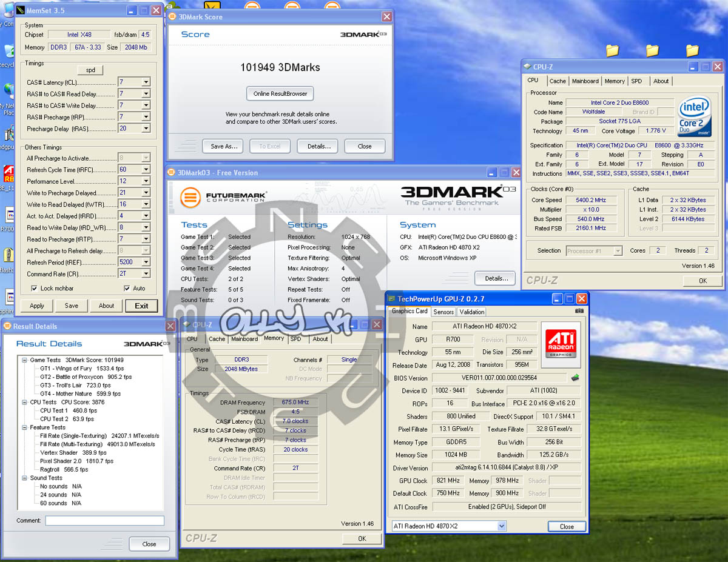The image size is (728, 562).
Task: Collapse the CPU Tests tree node
Action: click(x=24, y=402)
